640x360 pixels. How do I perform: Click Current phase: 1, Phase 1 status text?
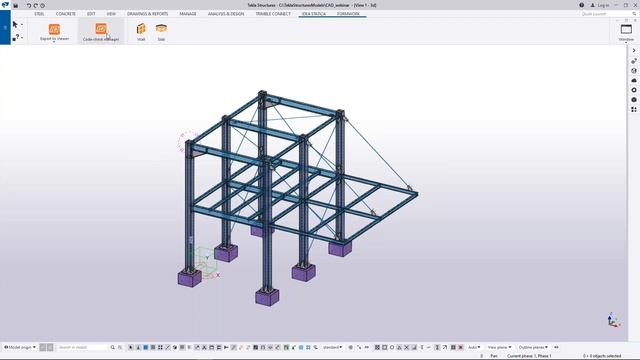529,356
